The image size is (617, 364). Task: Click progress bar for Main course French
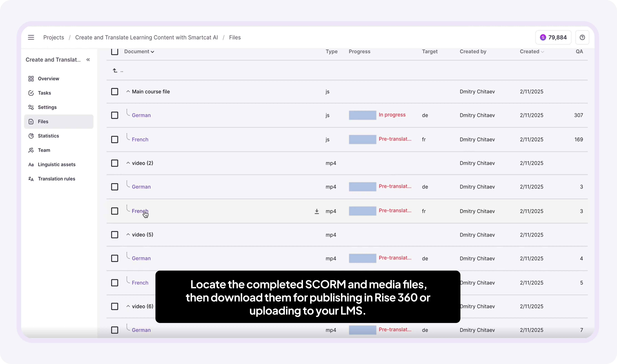pos(362,140)
